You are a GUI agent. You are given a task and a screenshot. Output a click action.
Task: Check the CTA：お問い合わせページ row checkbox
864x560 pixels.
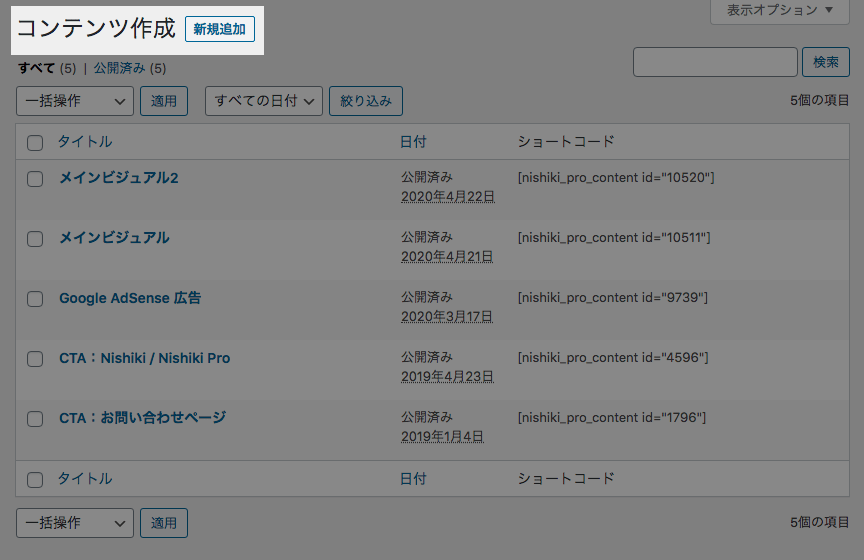35,419
